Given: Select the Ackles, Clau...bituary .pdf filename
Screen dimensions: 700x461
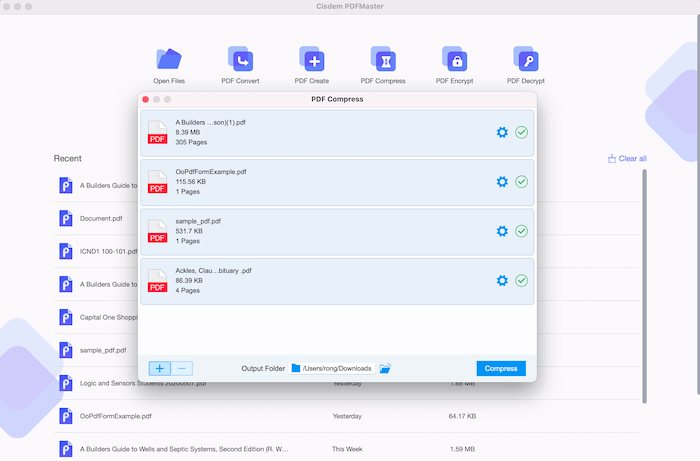Looking at the screenshot, I should [x=213, y=271].
